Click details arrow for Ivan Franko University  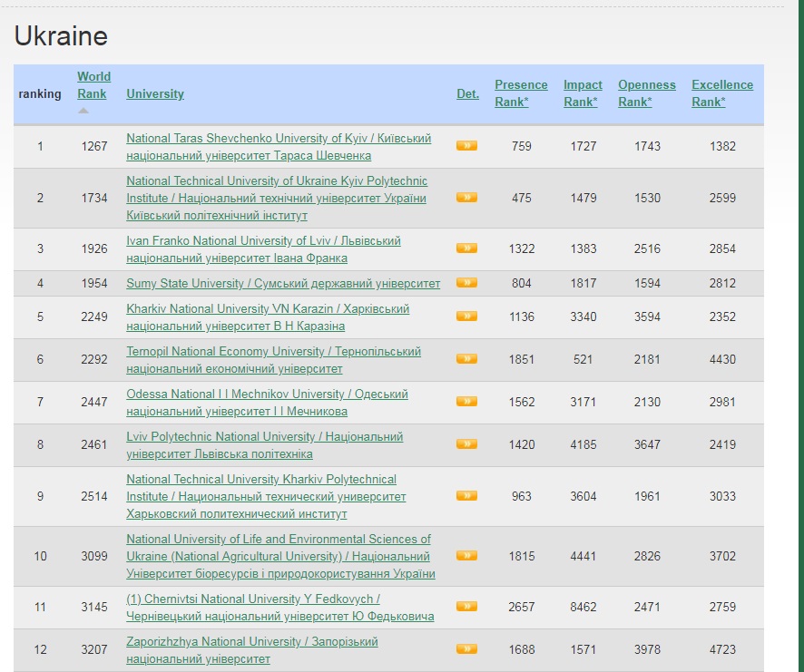tap(466, 248)
